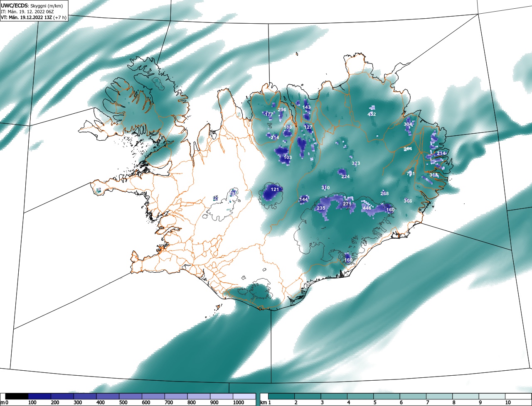Image resolution: width=532 pixels, height=406 pixels.
Task: Click the visibility value 271
Action: tap(347, 204)
